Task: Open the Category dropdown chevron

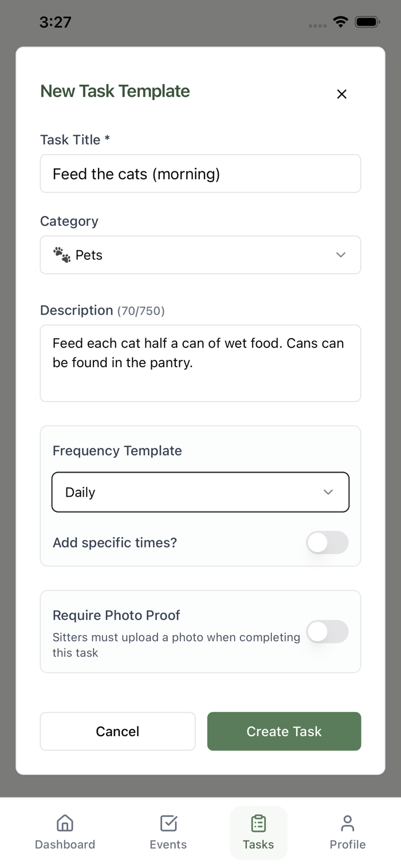Action: (x=341, y=255)
